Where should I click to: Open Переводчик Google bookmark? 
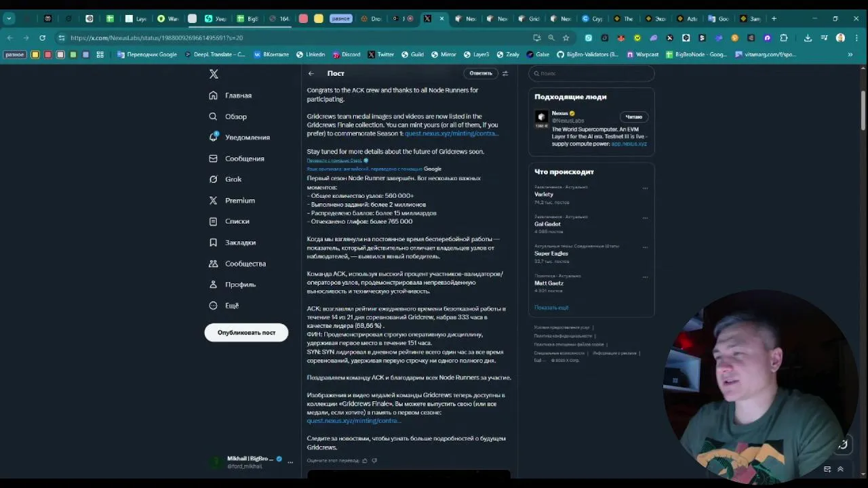tap(147, 54)
